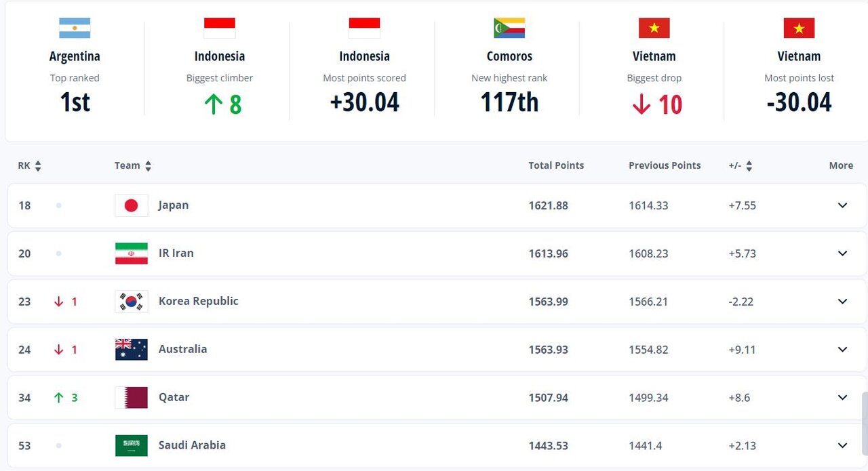Click the Indonesia flag above Biggest climber
The image size is (868, 471).
[x=219, y=28]
